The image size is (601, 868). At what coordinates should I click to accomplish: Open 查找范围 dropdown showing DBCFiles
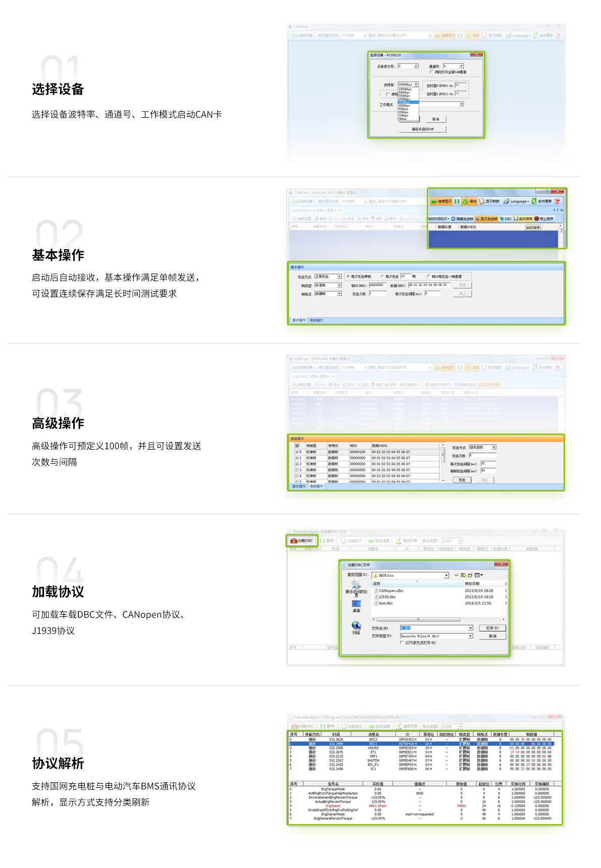click(446, 575)
